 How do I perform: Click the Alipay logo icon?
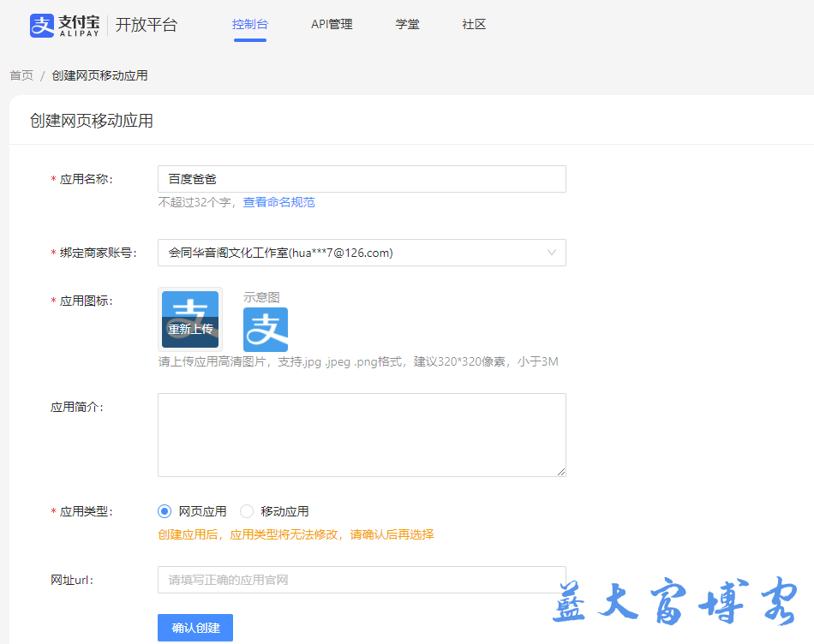pos(42,26)
